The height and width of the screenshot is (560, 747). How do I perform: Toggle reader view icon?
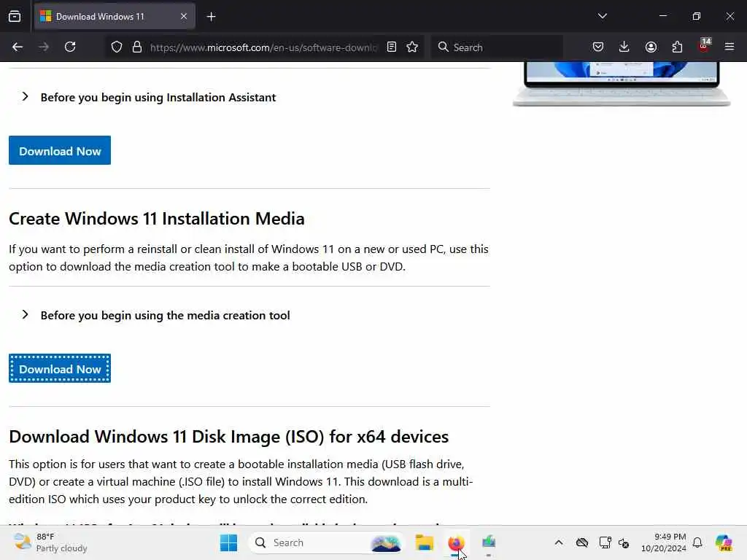point(392,47)
